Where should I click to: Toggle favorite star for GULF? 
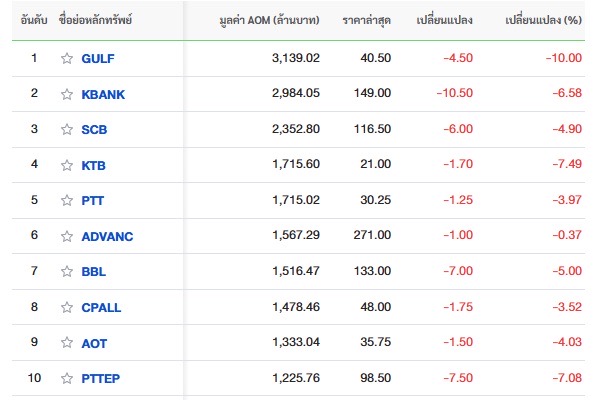click(x=67, y=58)
